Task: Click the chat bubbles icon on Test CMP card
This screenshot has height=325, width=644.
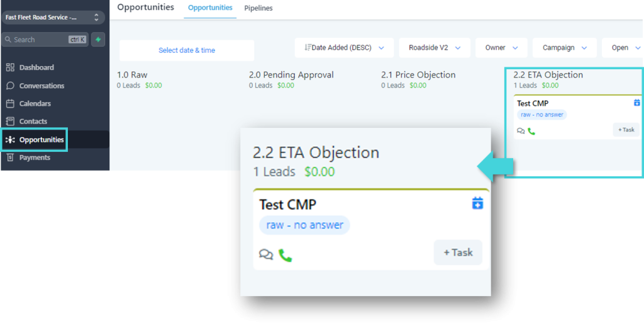Action: [521, 131]
